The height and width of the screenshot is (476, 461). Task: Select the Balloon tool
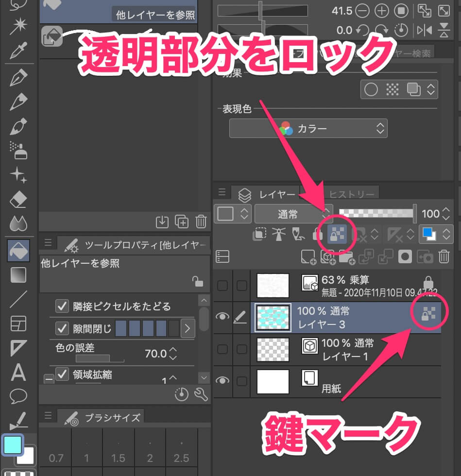click(18, 396)
